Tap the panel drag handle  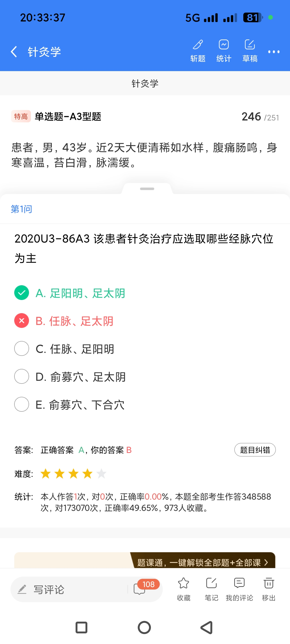147,189
